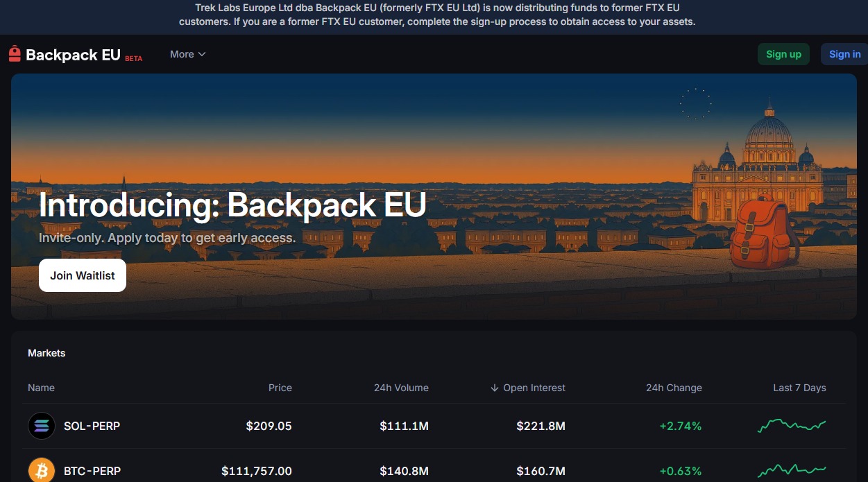The image size is (868, 482).
Task: Click the circular loading spinner above the skyline
Action: (696, 103)
